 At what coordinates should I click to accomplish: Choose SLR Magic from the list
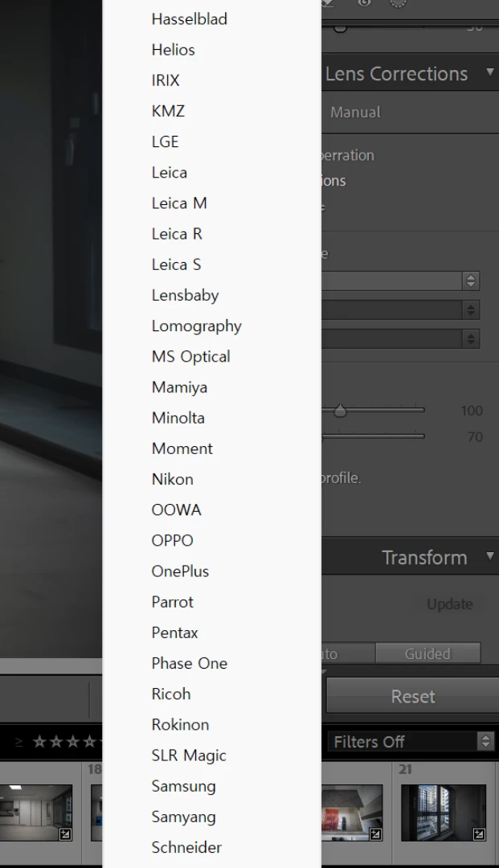click(x=189, y=755)
